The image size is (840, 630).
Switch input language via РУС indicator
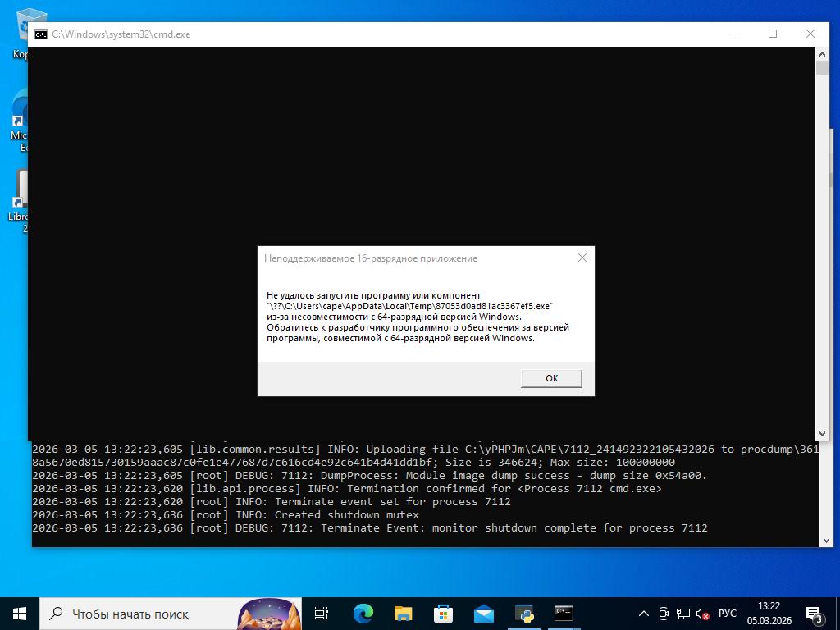click(x=727, y=614)
